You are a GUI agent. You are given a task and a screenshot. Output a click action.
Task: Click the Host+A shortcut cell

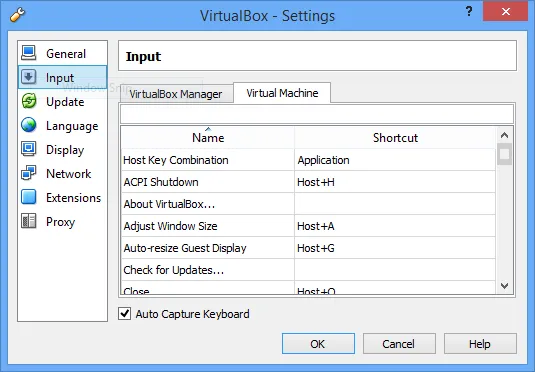(395, 226)
